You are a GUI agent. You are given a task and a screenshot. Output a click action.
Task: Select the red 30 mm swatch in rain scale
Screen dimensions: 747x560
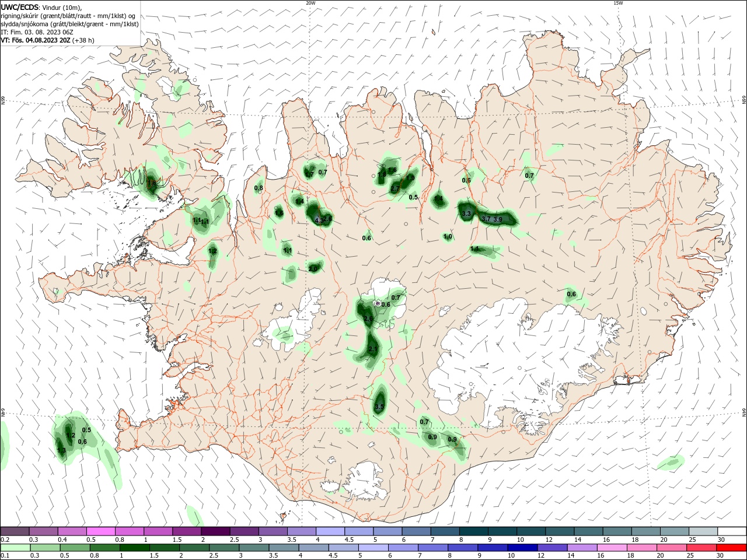pos(732,548)
